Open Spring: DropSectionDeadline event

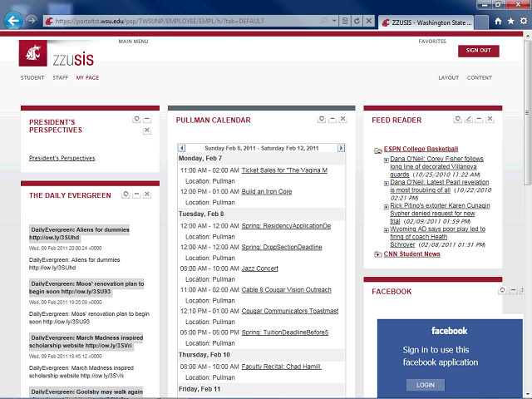282,248
